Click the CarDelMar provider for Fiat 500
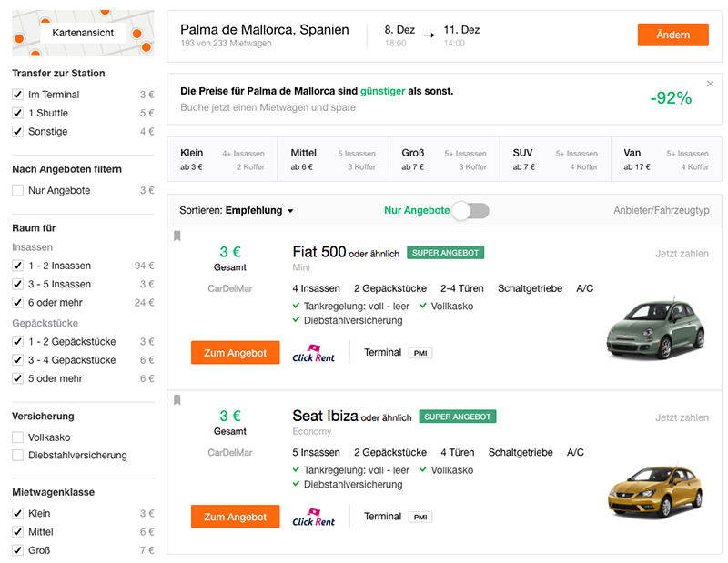Image resolution: width=728 pixels, height=563 pixels. (x=230, y=288)
